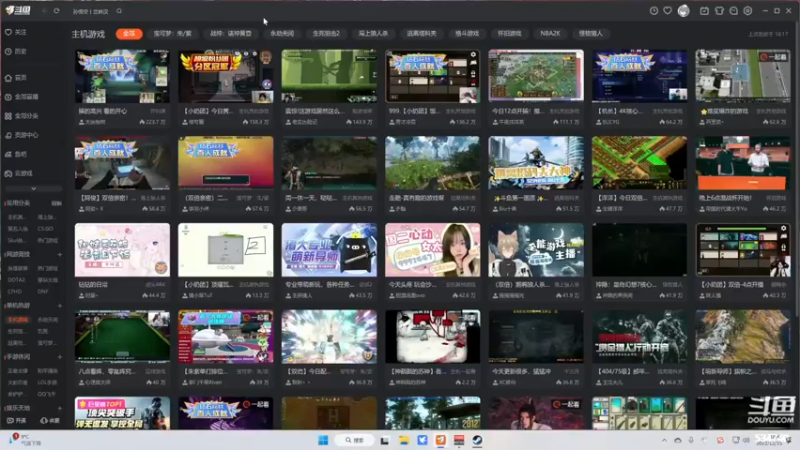Open 全部分类 in the sidebar
Viewport: 800px width, 450px height.
click(x=21, y=116)
